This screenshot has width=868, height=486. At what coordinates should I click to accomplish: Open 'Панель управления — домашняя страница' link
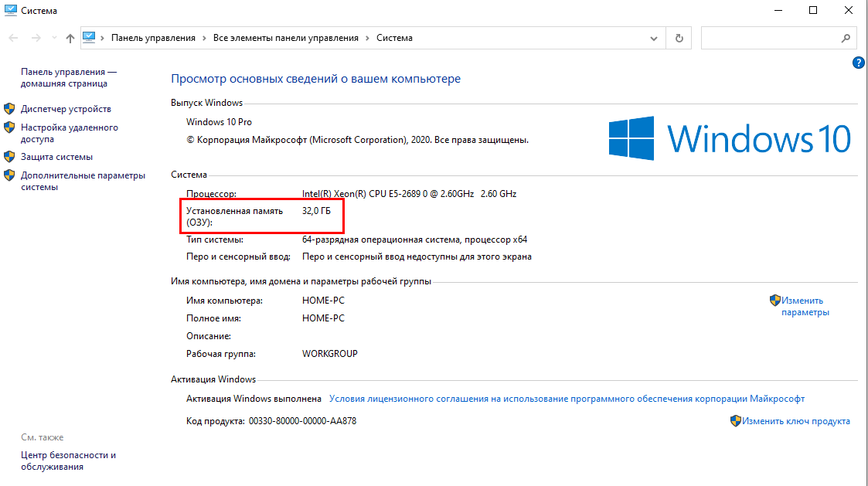coord(69,77)
